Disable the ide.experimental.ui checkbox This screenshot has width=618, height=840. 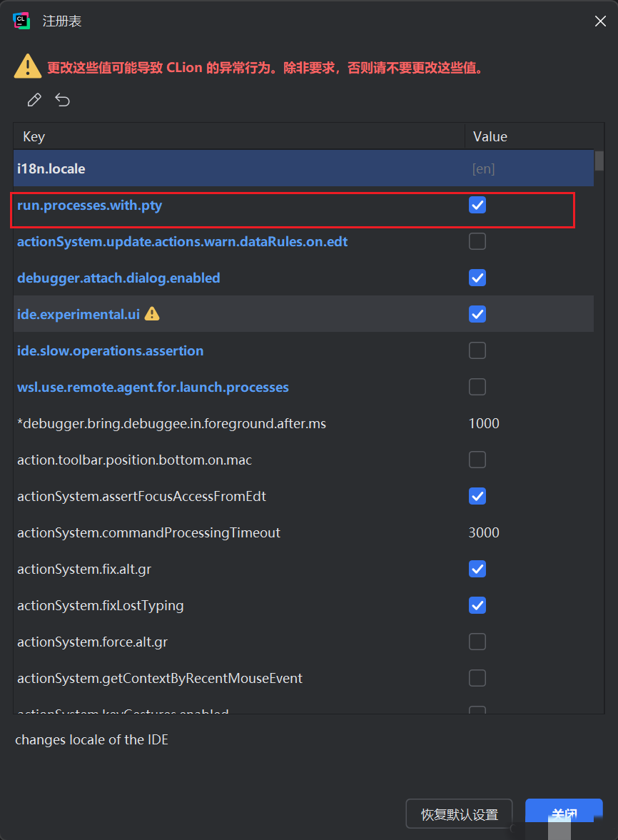(477, 315)
